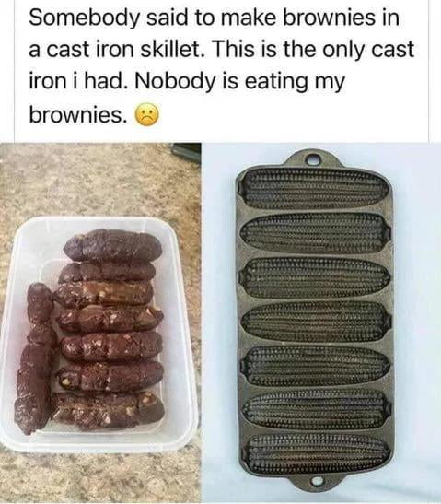
Task: Click the topmost brownie in the container
Action: [x=112, y=244]
